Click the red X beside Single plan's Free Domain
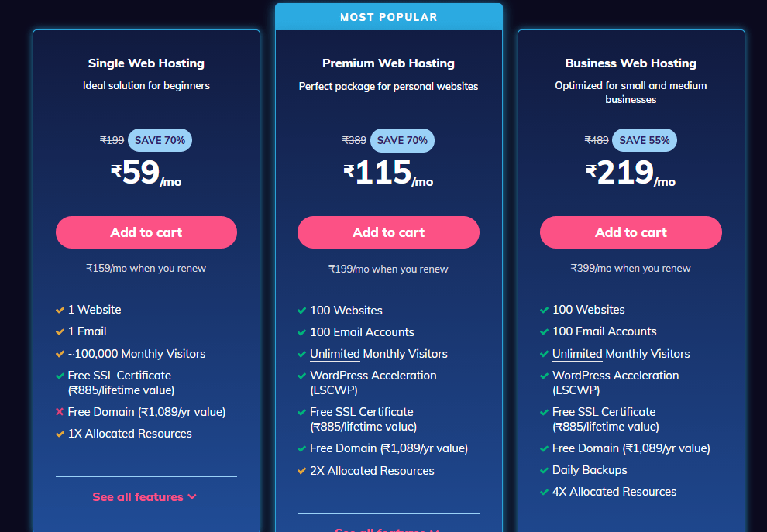 [x=60, y=411]
